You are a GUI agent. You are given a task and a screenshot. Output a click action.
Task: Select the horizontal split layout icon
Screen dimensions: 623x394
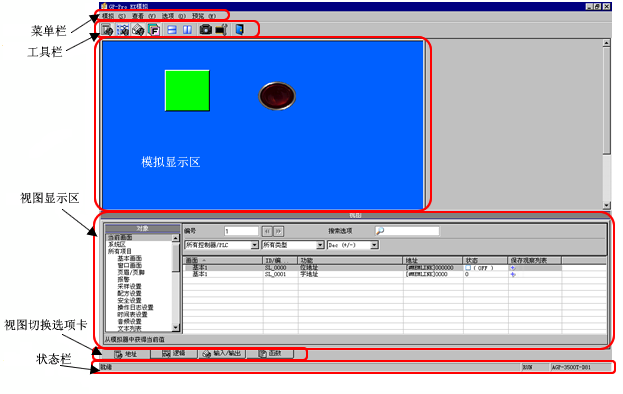click(172, 30)
